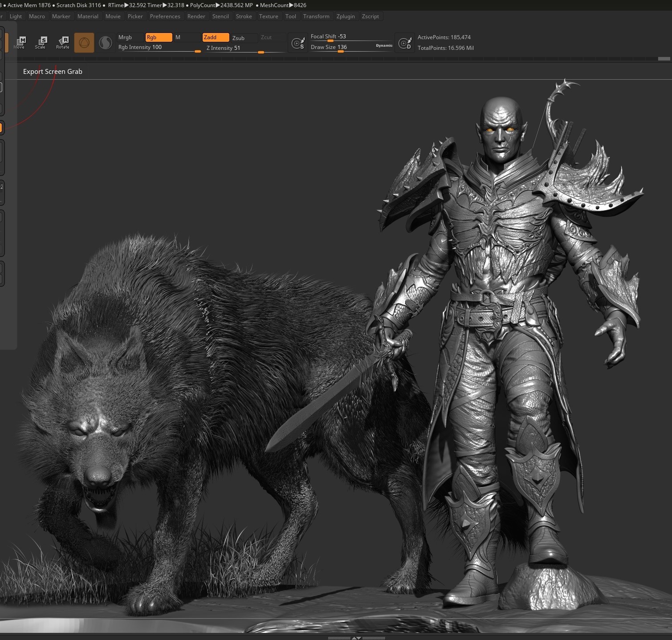Open the Stroke menu
Image resolution: width=672 pixels, height=640 pixels.
(244, 16)
